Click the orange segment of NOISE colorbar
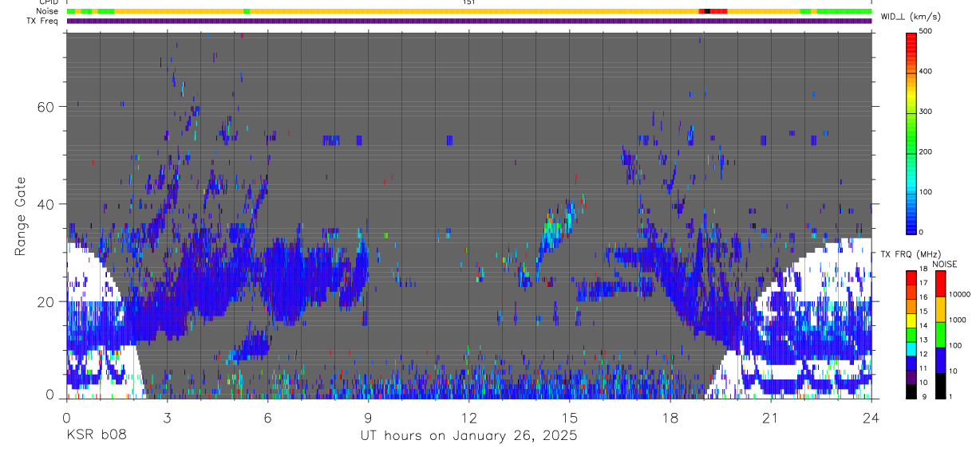Viewport: 980px width, 452px height. tap(940, 308)
